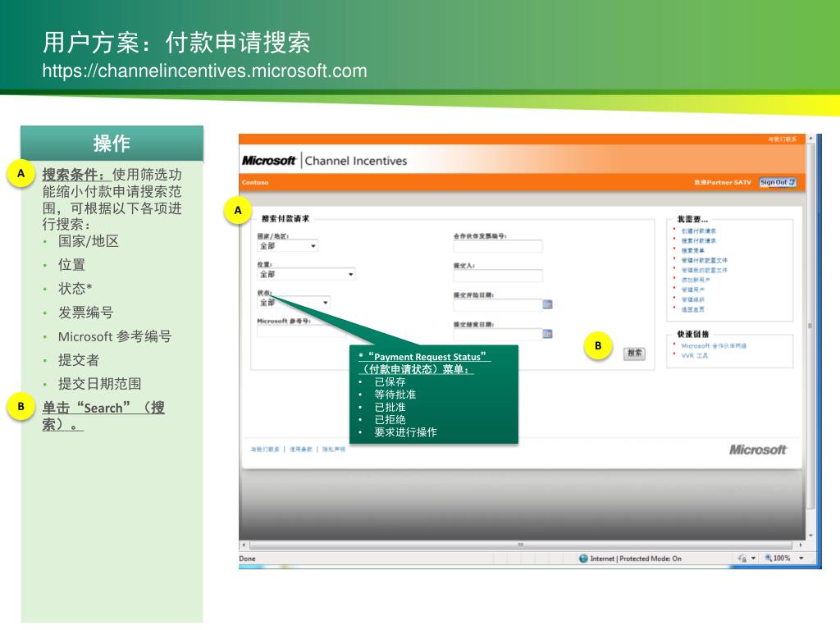Click the 搜索付款请求 section heading

[285, 218]
